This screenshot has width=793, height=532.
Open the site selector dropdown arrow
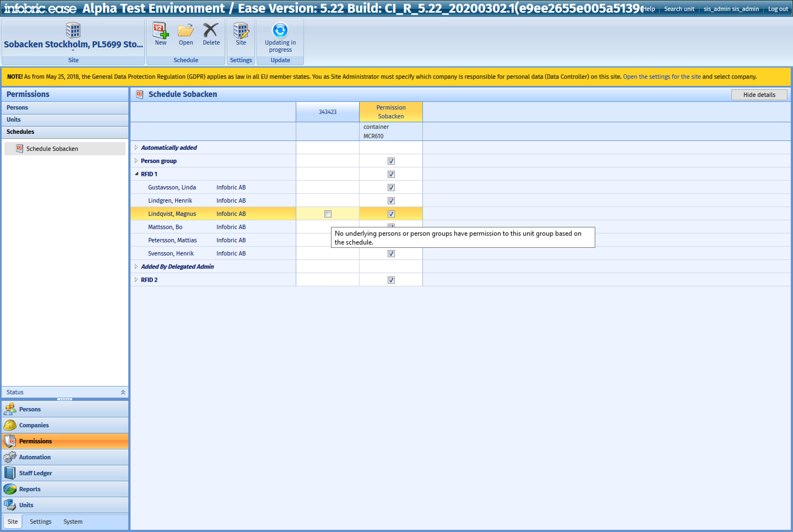point(73,51)
